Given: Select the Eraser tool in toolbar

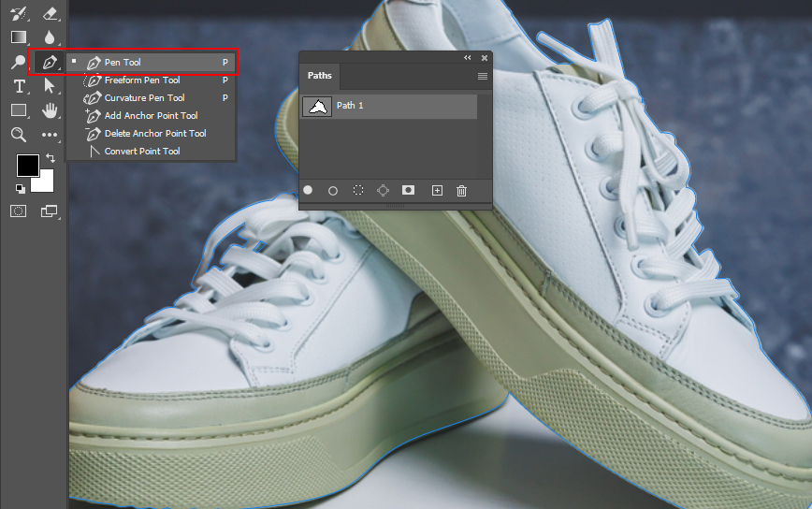Looking at the screenshot, I should [x=50, y=13].
